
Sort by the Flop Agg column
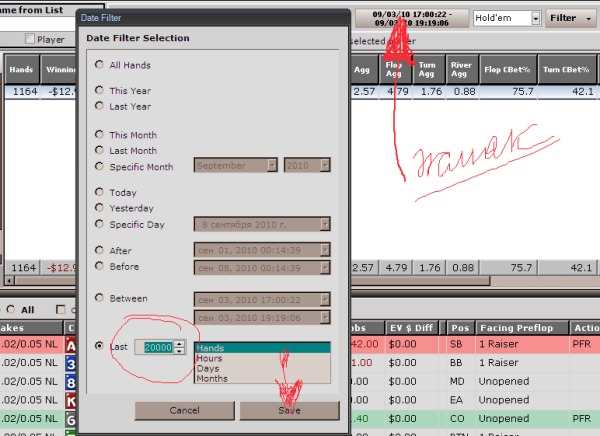click(x=395, y=69)
